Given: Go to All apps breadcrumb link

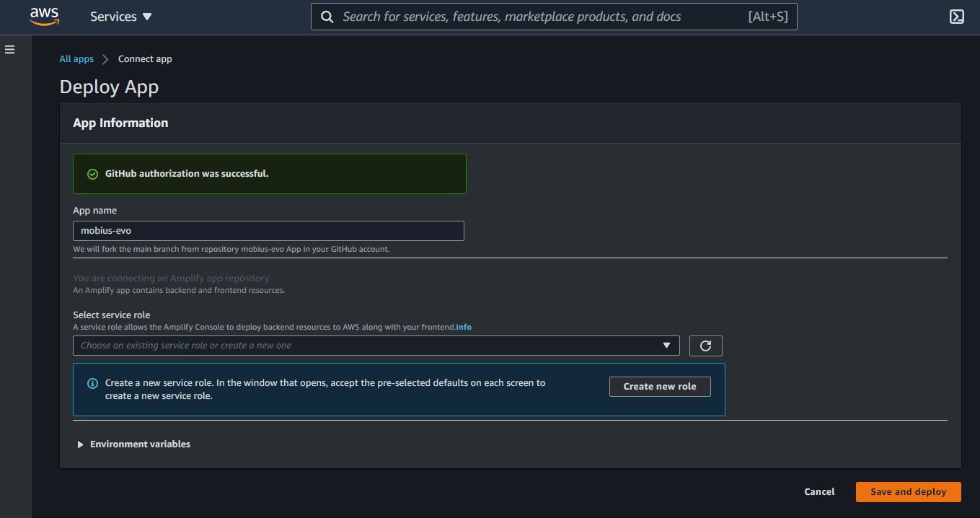Looking at the screenshot, I should coord(76,59).
